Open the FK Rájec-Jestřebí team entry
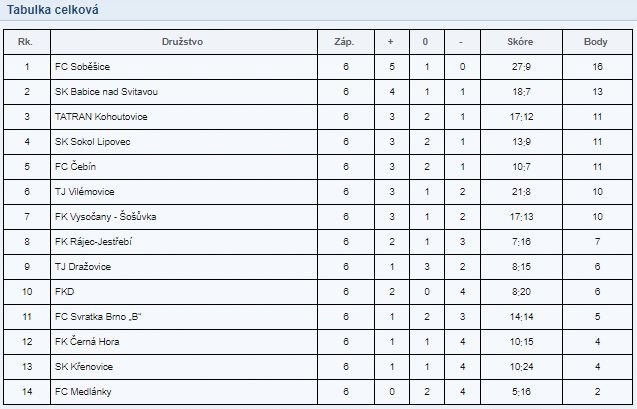 pyautogui.click(x=93, y=242)
